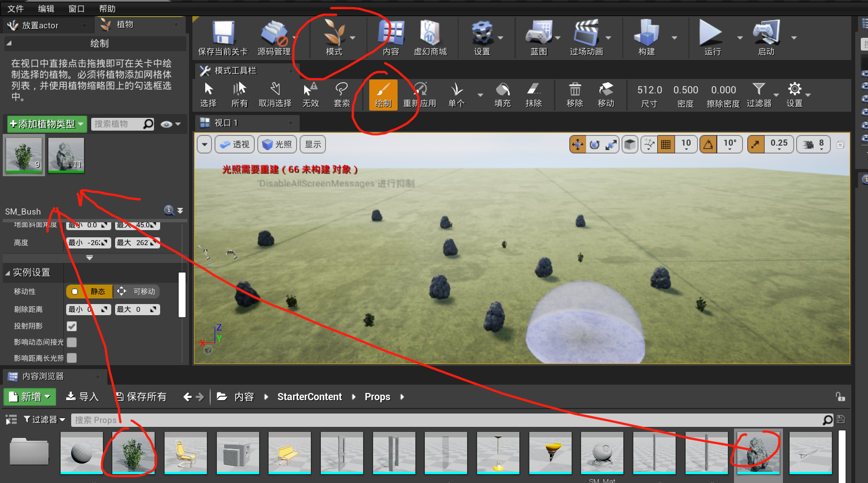Screen dimensions: 868x483
Task: Open 过场动画 cinematics
Action: click(586, 38)
